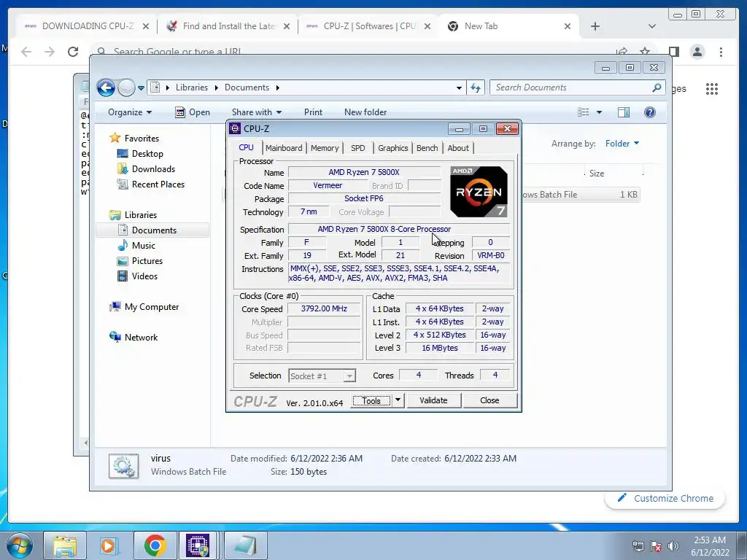Click Documents in the address breadcrumb
The width and height of the screenshot is (747, 560).
tap(247, 87)
